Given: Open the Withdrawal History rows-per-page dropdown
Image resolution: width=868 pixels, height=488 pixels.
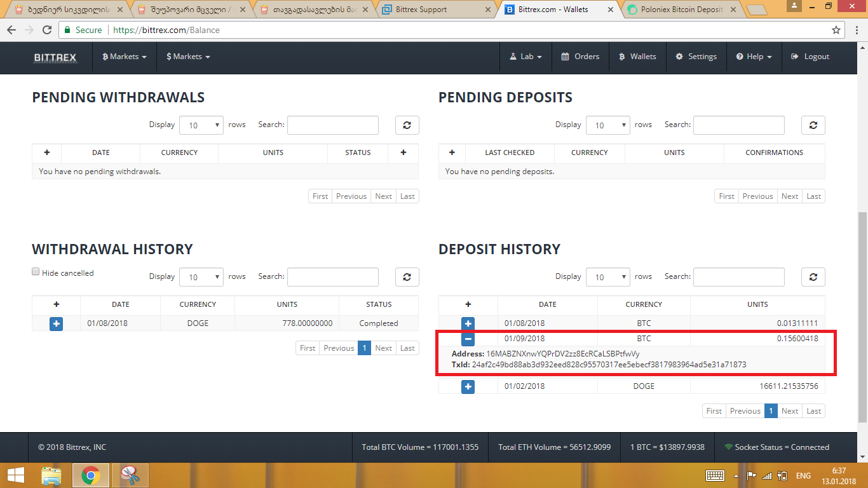Looking at the screenshot, I should tap(201, 277).
